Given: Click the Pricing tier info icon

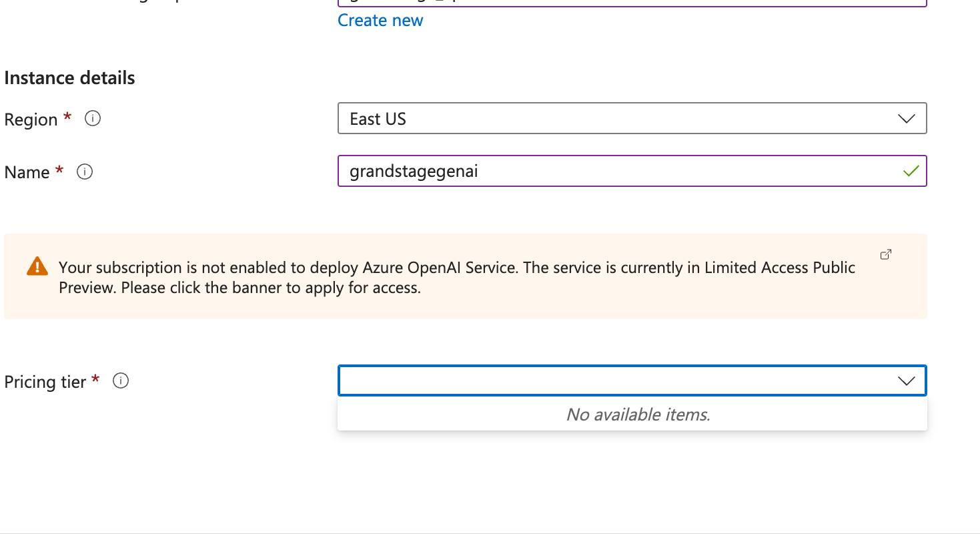Looking at the screenshot, I should (x=120, y=381).
